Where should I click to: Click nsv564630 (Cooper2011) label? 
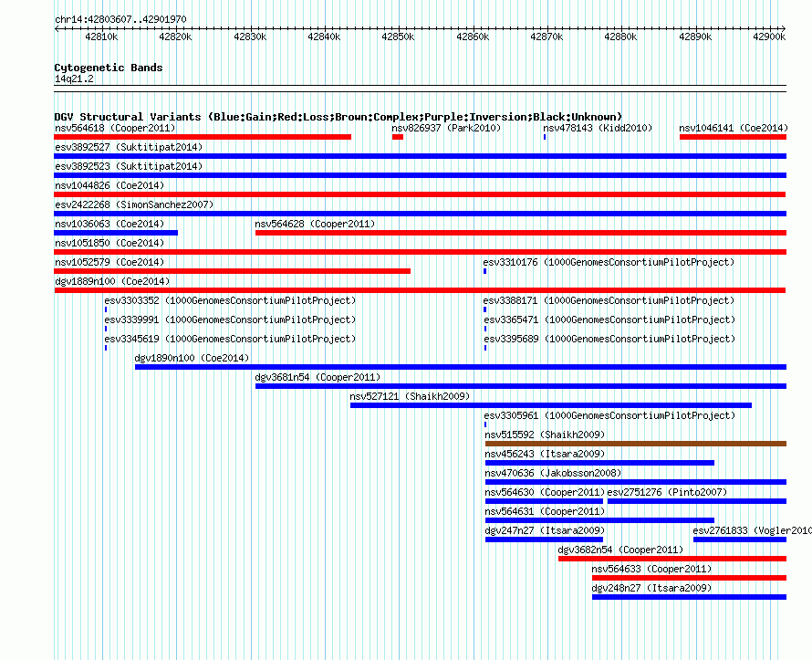(x=545, y=492)
